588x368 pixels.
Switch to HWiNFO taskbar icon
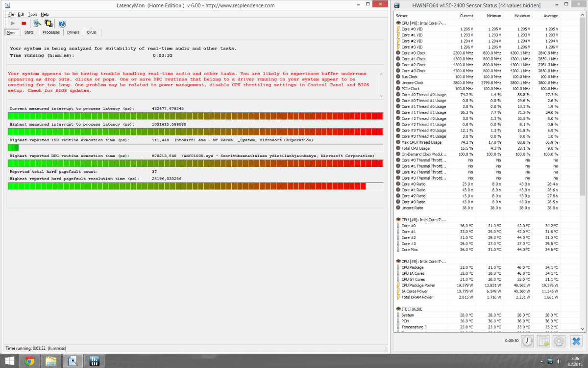95,362
